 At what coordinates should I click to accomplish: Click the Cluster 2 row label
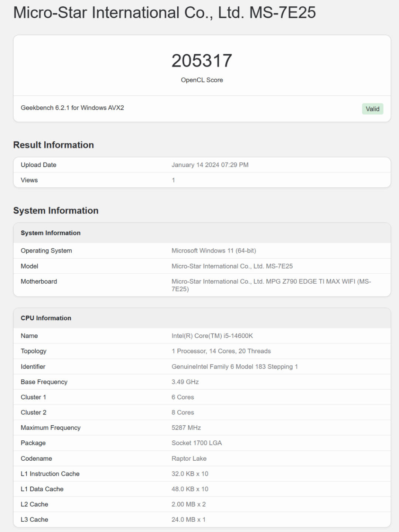pos(34,412)
